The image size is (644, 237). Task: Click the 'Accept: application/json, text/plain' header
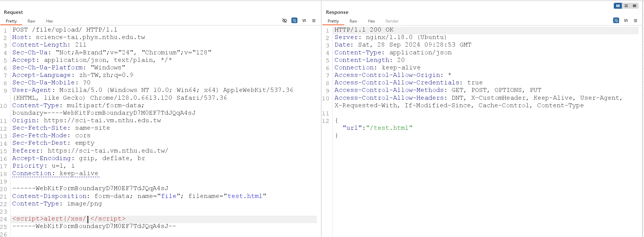pyautogui.click(x=92, y=60)
